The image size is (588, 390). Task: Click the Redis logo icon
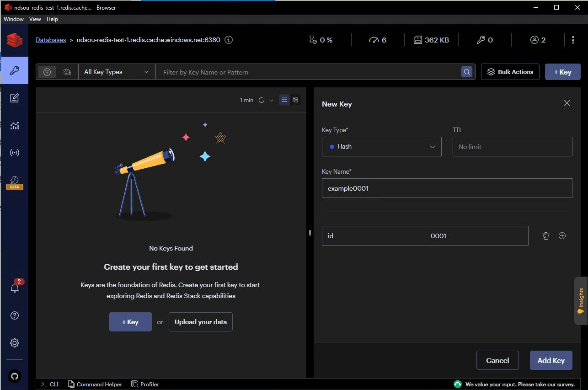point(15,40)
